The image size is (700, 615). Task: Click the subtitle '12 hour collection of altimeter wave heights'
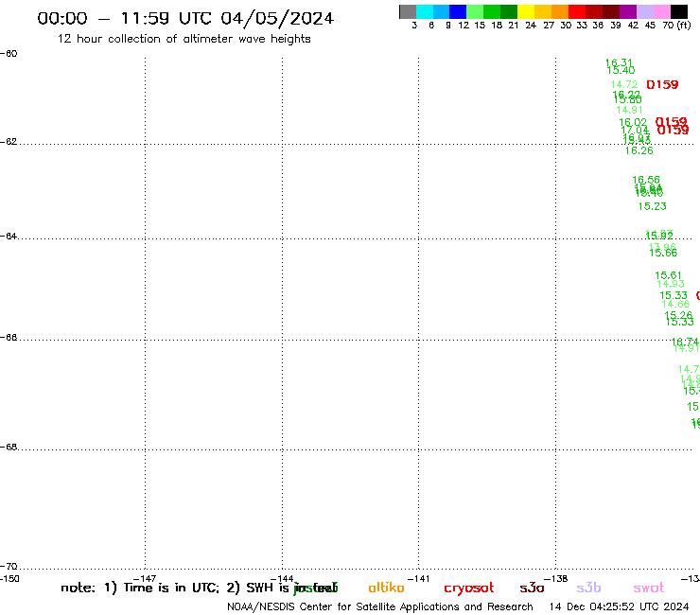click(x=184, y=39)
